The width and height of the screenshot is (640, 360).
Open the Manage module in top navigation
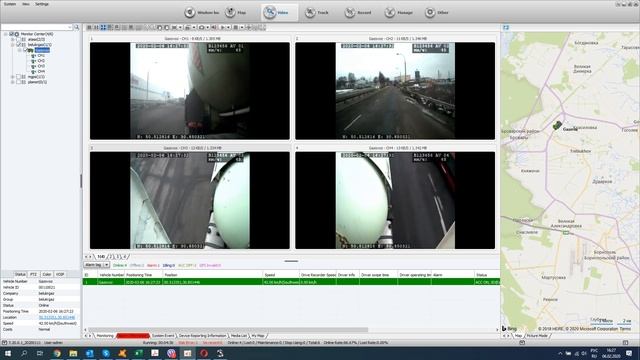[398, 13]
